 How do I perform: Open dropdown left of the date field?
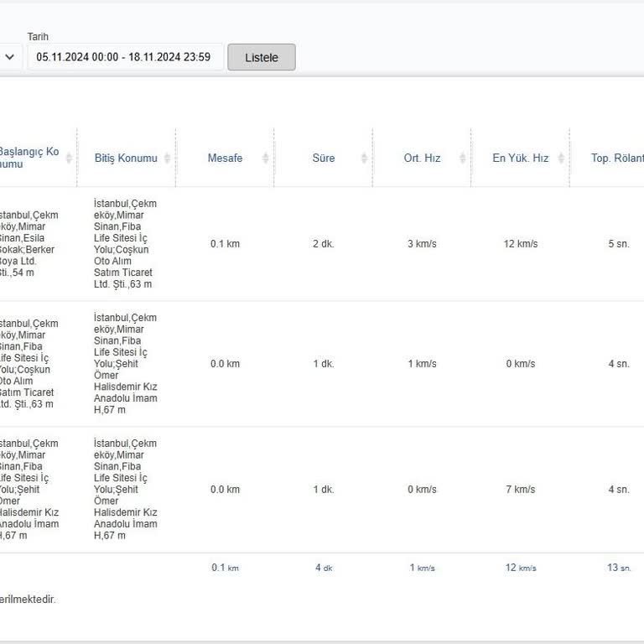pyautogui.click(x=10, y=57)
